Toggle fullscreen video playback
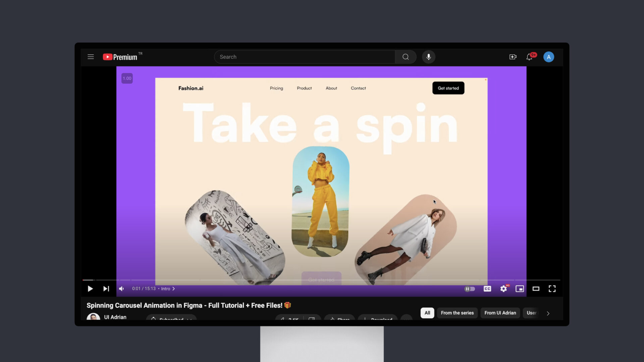The width and height of the screenshot is (644, 362). point(552,289)
